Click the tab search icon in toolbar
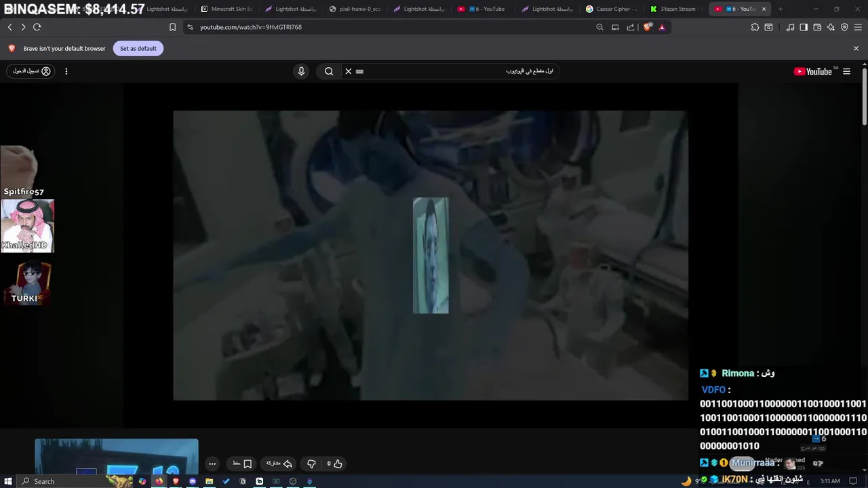This screenshot has width=868, height=488. (768, 27)
